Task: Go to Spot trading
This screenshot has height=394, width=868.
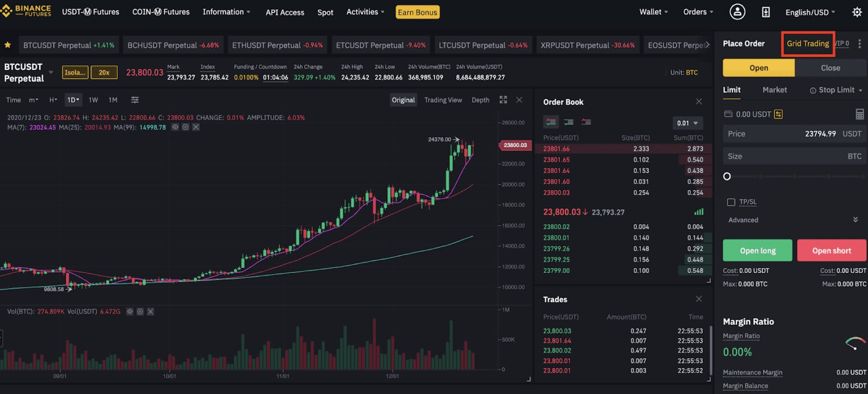Action: pyautogui.click(x=325, y=12)
